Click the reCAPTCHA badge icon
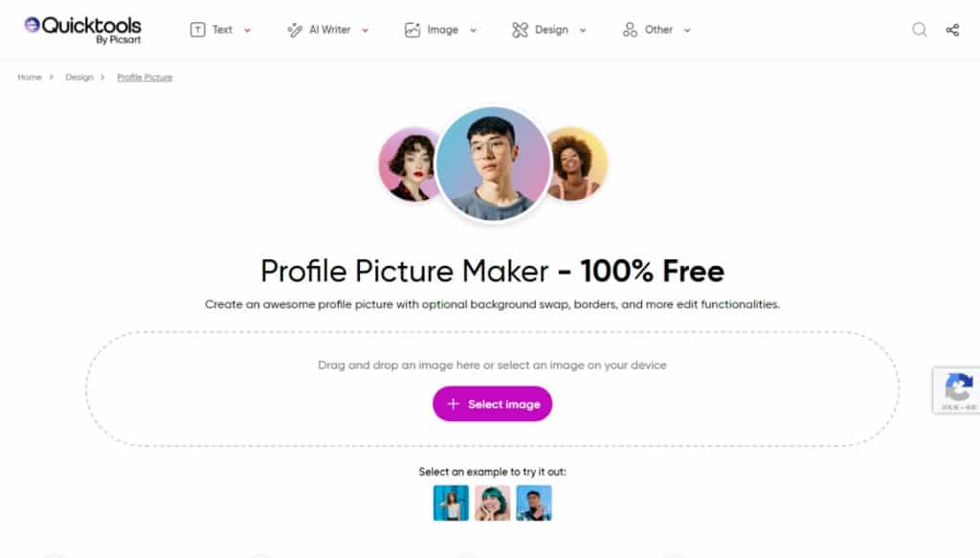 (x=958, y=388)
